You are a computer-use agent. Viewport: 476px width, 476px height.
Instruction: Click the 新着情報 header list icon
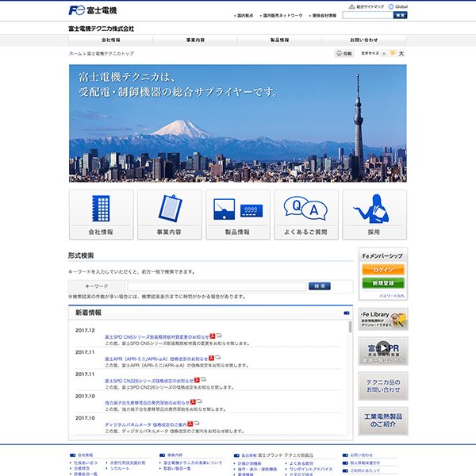(347, 313)
